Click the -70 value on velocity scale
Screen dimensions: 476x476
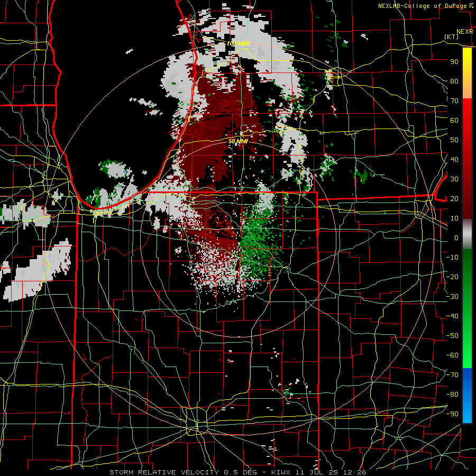click(x=452, y=375)
